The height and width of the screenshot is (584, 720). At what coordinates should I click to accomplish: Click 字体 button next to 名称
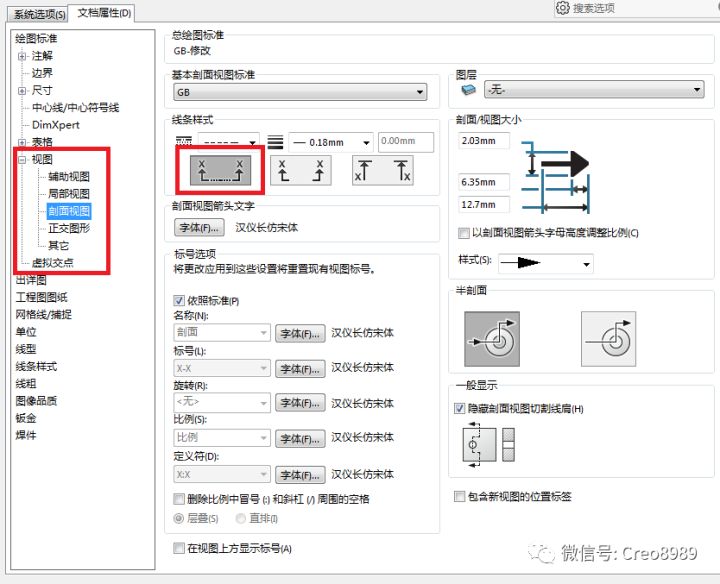click(x=300, y=333)
